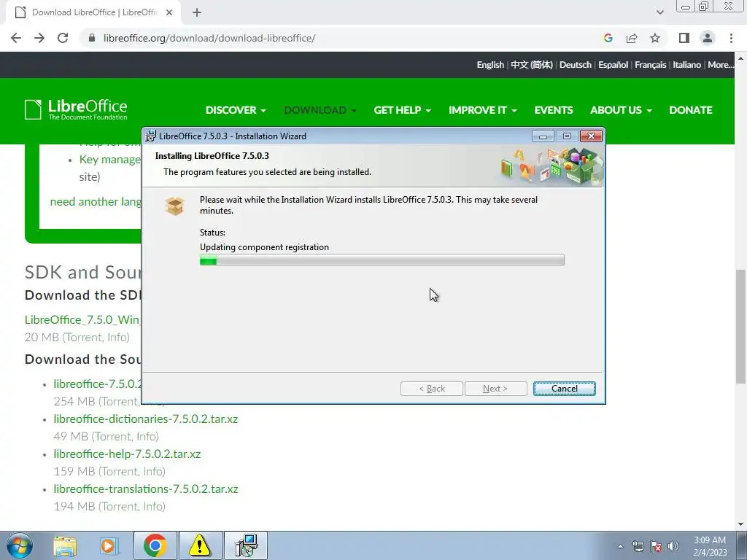Viewport: 747px width, 560px height.
Task: Show hidden system tray icons
Action: (620, 546)
